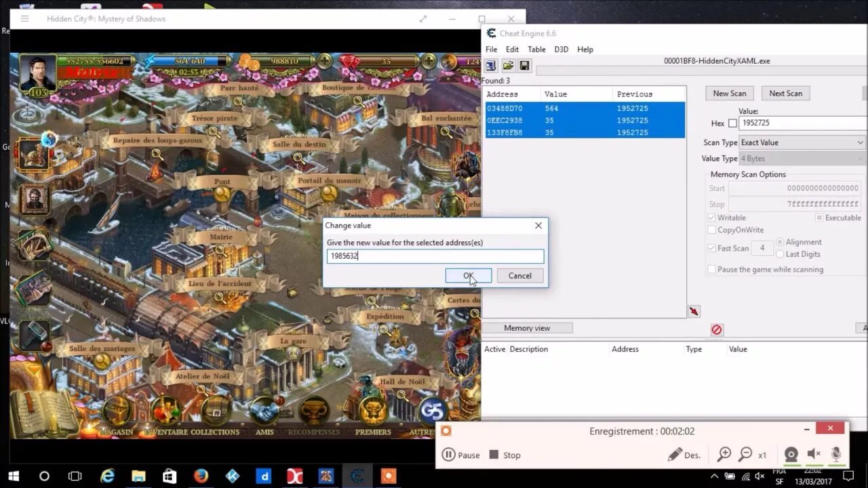The image size is (868, 488).
Task: Click the new value input field
Action: (x=435, y=256)
